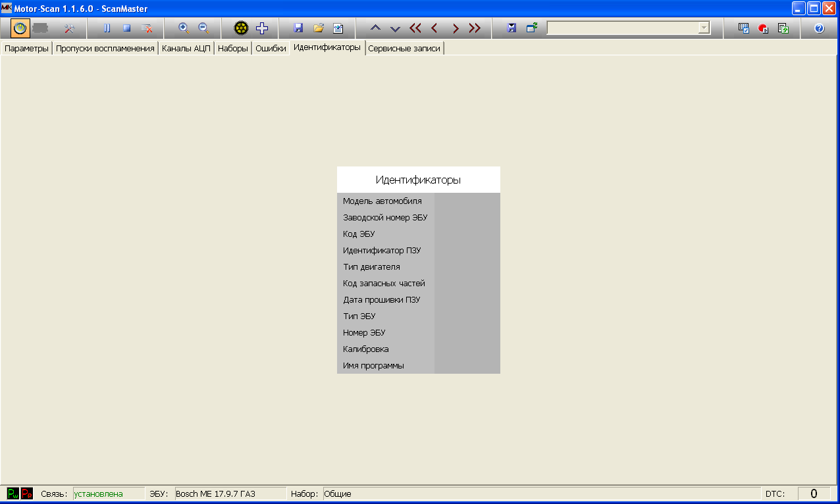Open the blue question mark help icon
840x504 pixels.
click(819, 28)
